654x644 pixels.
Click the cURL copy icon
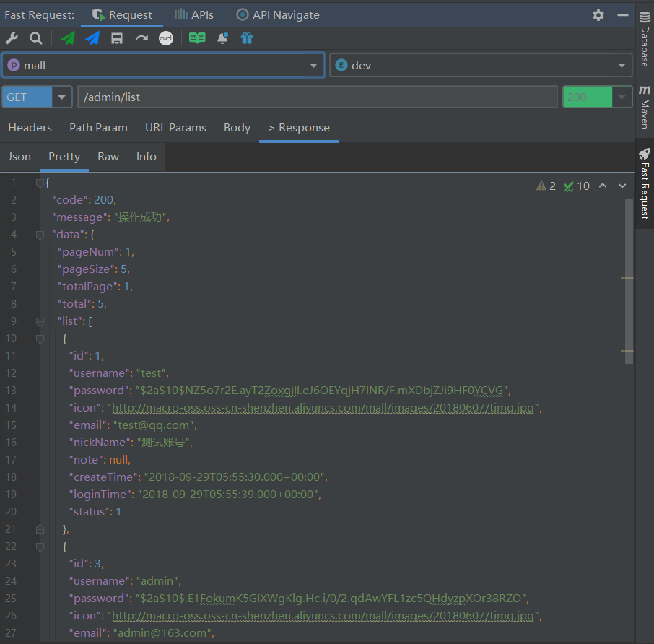(166, 38)
